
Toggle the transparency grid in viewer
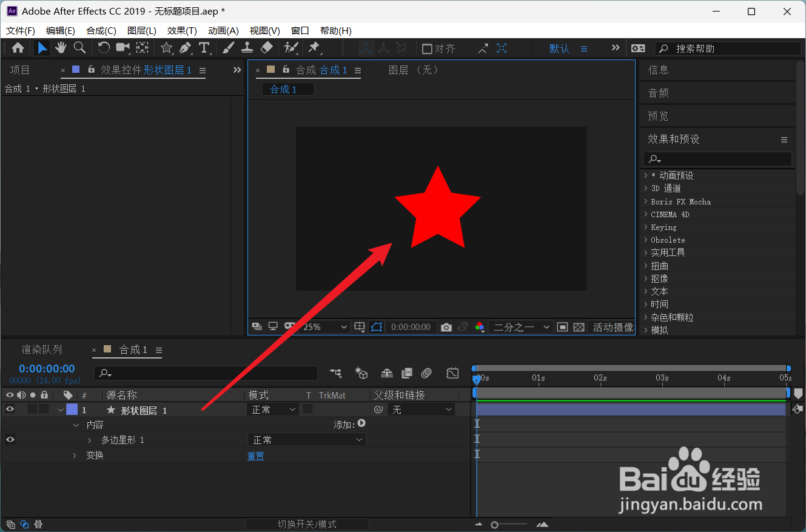click(x=579, y=327)
